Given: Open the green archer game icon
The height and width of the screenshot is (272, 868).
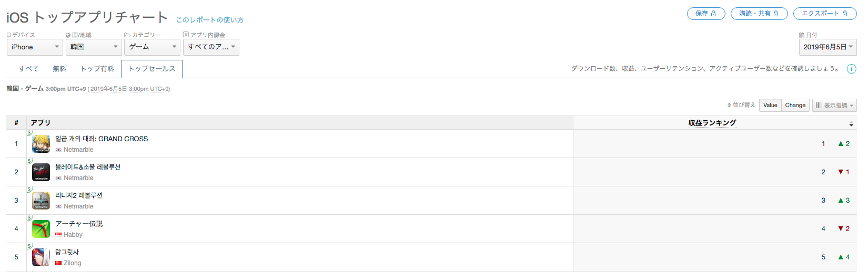Looking at the screenshot, I should coord(41,229).
